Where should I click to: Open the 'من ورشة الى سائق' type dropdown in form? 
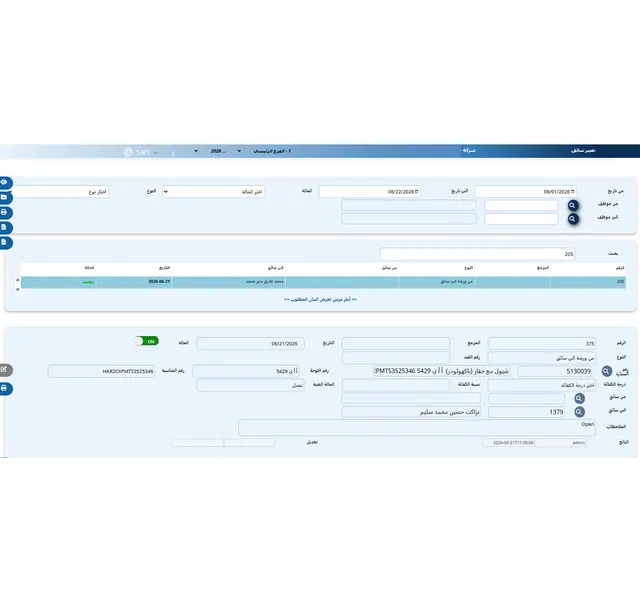[541, 358]
